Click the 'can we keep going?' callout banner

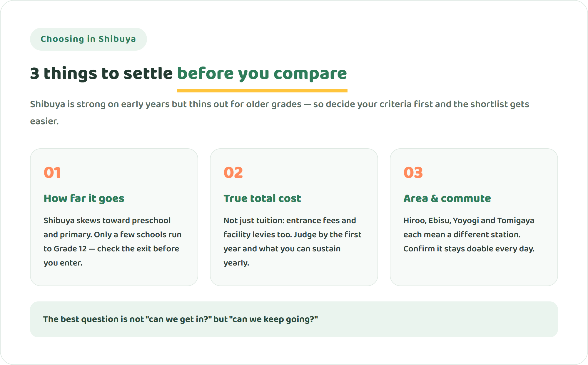coord(294,319)
